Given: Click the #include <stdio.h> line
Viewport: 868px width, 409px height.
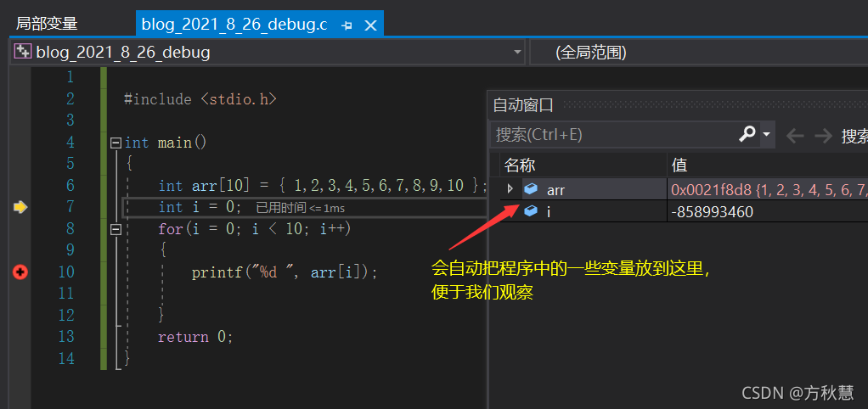Looking at the screenshot, I should (200, 99).
